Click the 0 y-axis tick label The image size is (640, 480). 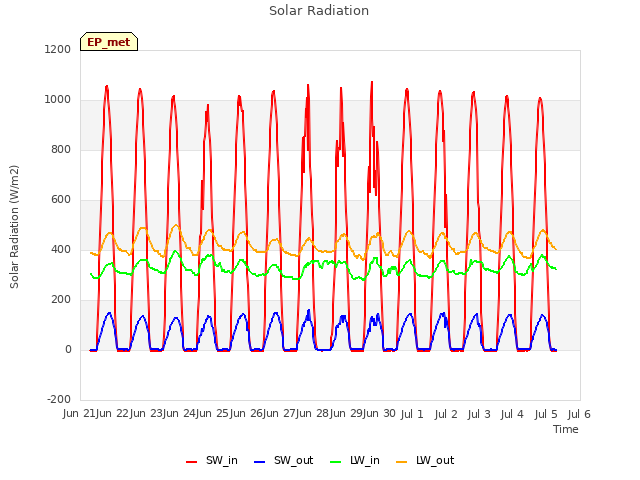coord(69,349)
